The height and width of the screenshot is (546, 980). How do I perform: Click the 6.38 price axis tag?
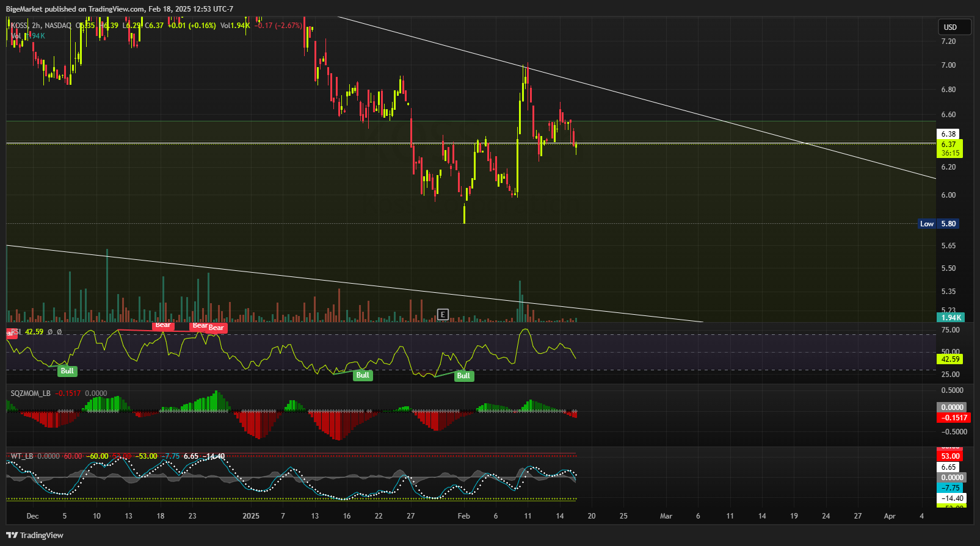pyautogui.click(x=949, y=134)
